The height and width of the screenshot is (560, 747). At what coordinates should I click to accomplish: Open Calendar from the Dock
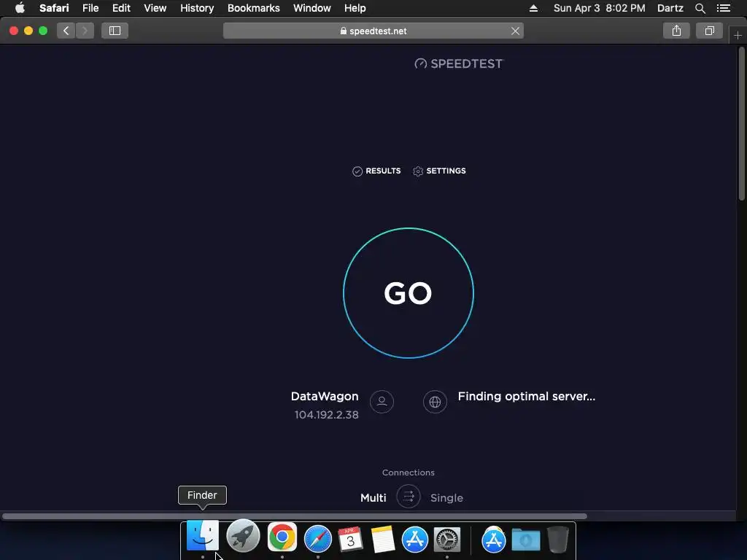[350, 539]
